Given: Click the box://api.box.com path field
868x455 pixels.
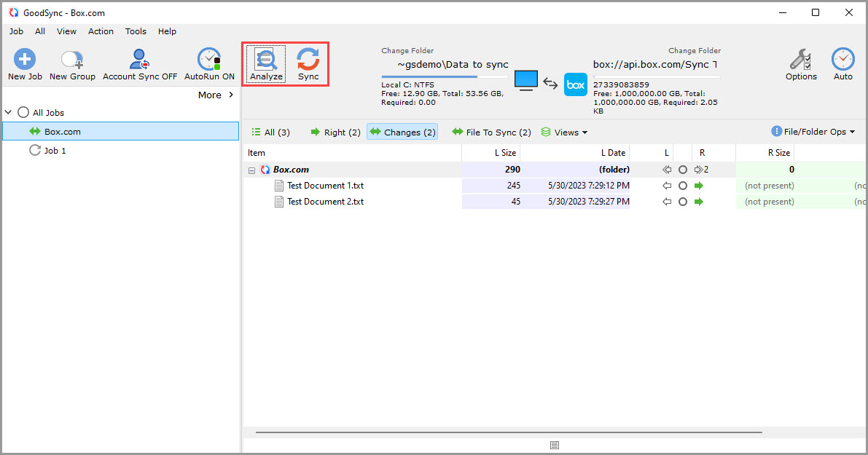Looking at the screenshot, I should coord(655,65).
